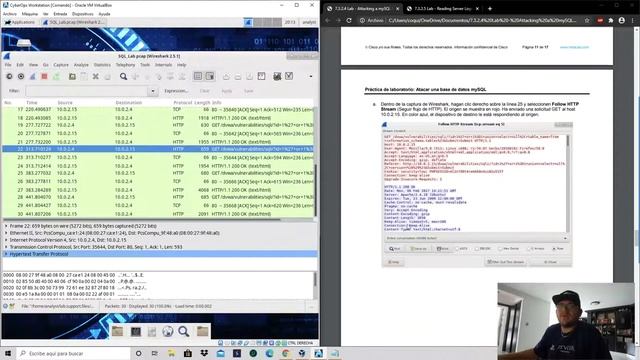640x360 pixels.
Task: Click expert info status bar icon
Action: pyautogui.click(x=5, y=306)
